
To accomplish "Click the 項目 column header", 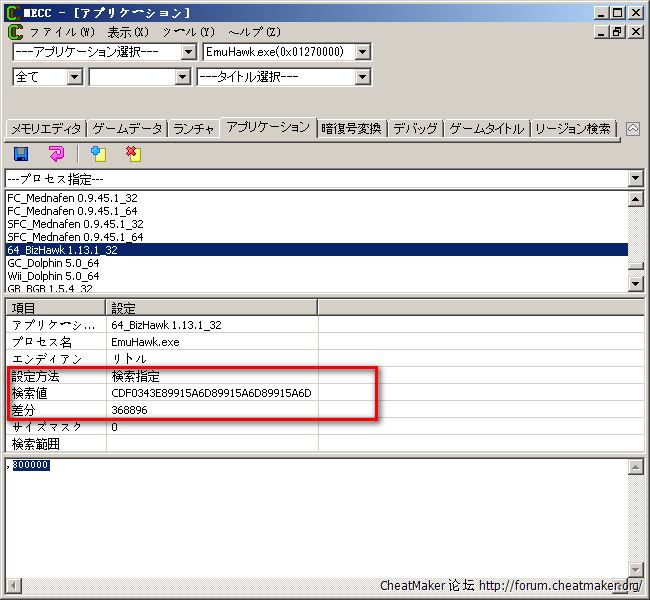I will click(55, 308).
